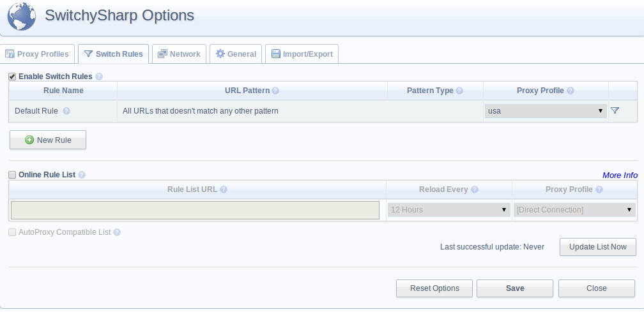This screenshot has height=312, width=644.
Task: Click the SwitchySharp Options title
Action: (119, 15)
